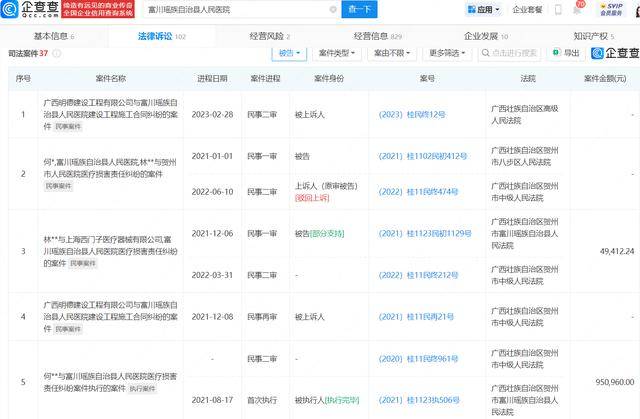
Task: Click the 进程日期 column header
Action: pos(212,78)
